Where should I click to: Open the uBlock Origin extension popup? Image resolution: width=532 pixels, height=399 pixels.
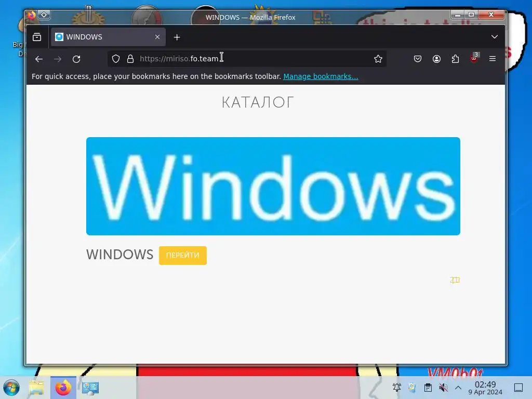(474, 58)
